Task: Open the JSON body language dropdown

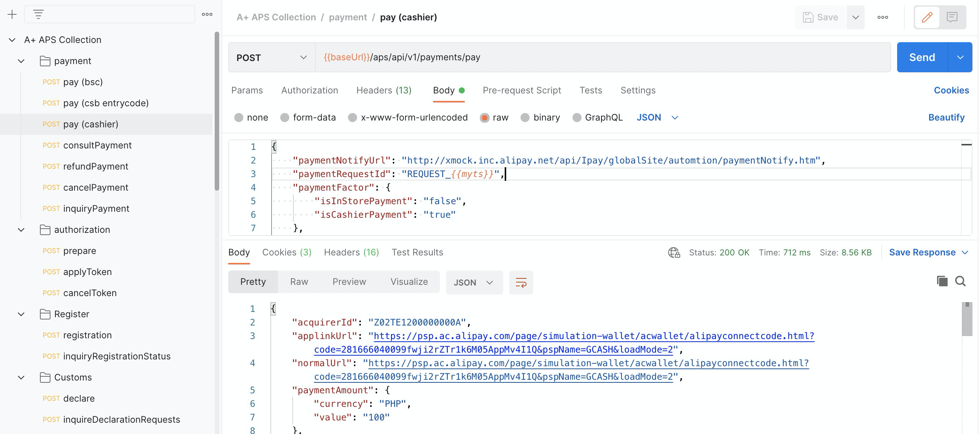Action: point(657,117)
